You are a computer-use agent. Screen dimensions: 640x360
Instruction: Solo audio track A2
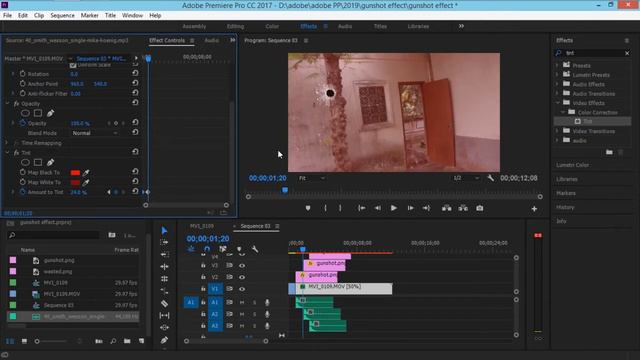click(x=254, y=314)
